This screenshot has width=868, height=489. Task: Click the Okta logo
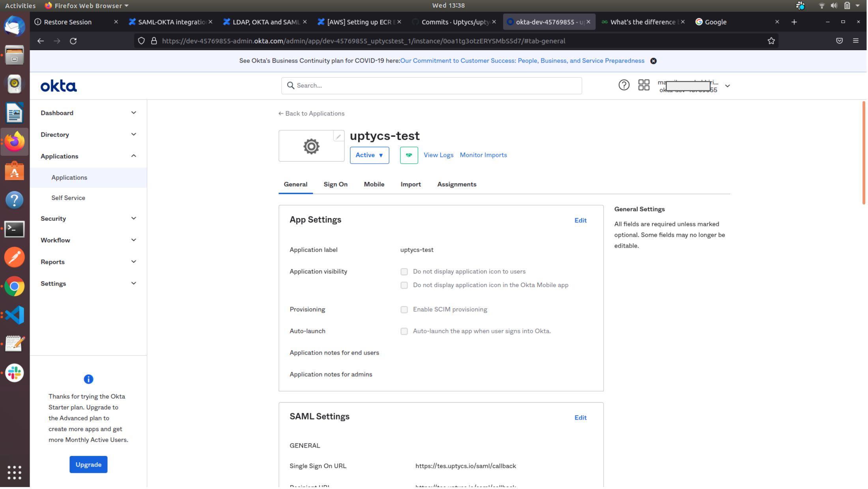coord(58,86)
